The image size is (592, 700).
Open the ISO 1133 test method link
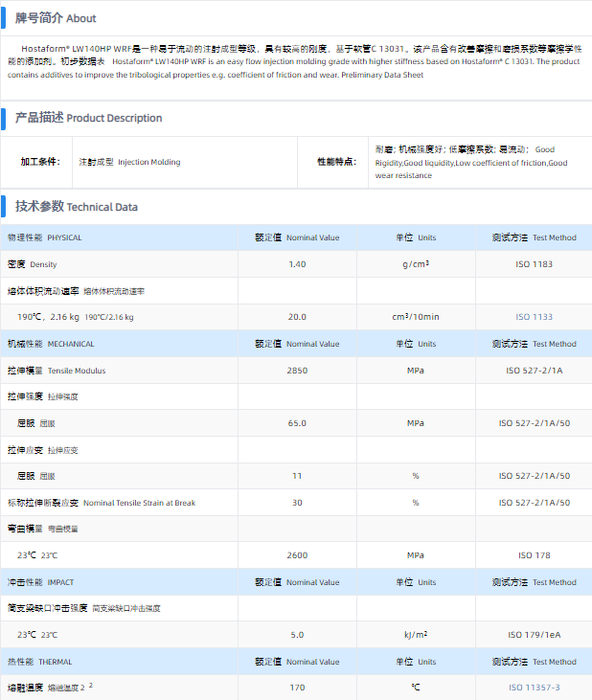tap(534, 317)
